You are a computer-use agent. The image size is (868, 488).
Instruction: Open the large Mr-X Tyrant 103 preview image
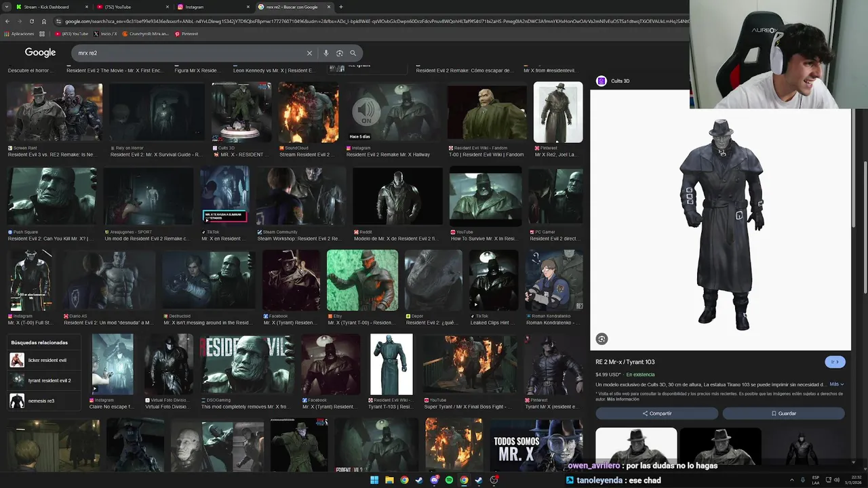720,220
